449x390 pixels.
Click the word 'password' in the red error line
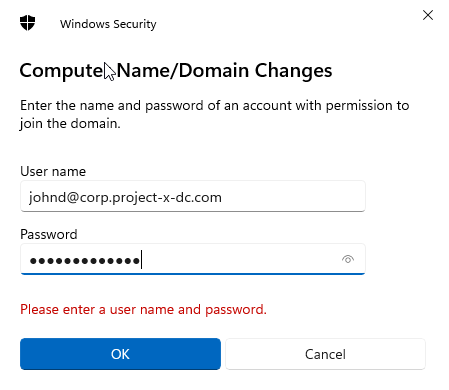pyautogui.click(x=236, y=310)
